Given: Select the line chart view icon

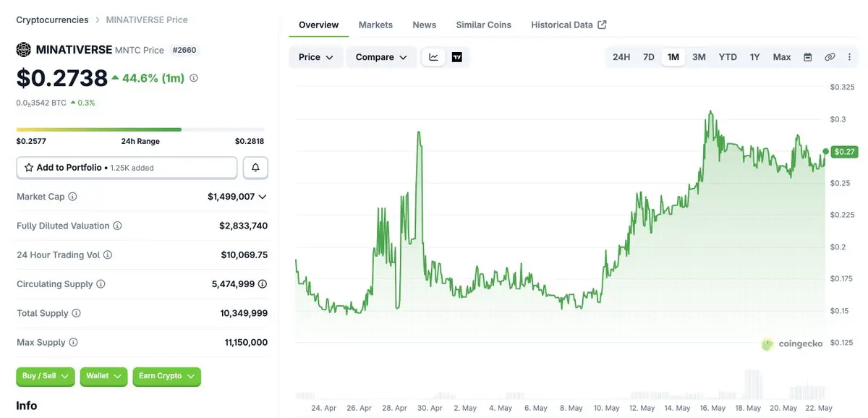Looking at the screenshot, I should tap(433, 57).
